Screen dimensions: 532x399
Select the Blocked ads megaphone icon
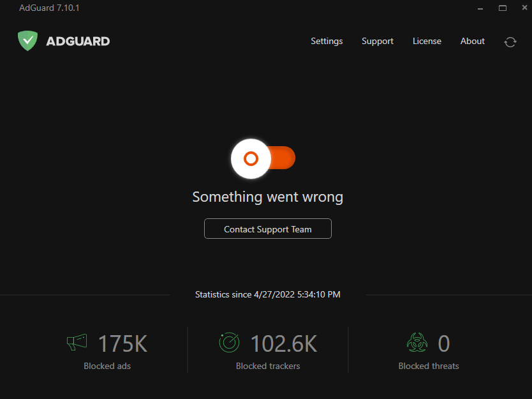pos(77,342)
